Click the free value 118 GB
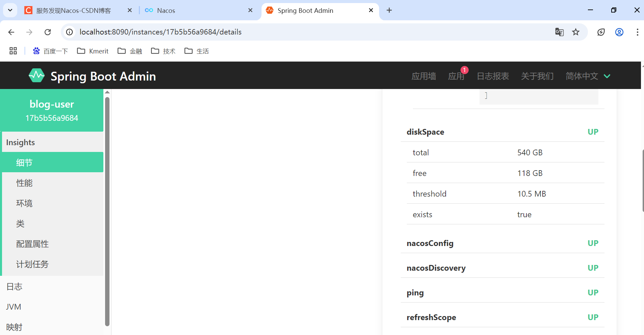 tap(530, 173)
